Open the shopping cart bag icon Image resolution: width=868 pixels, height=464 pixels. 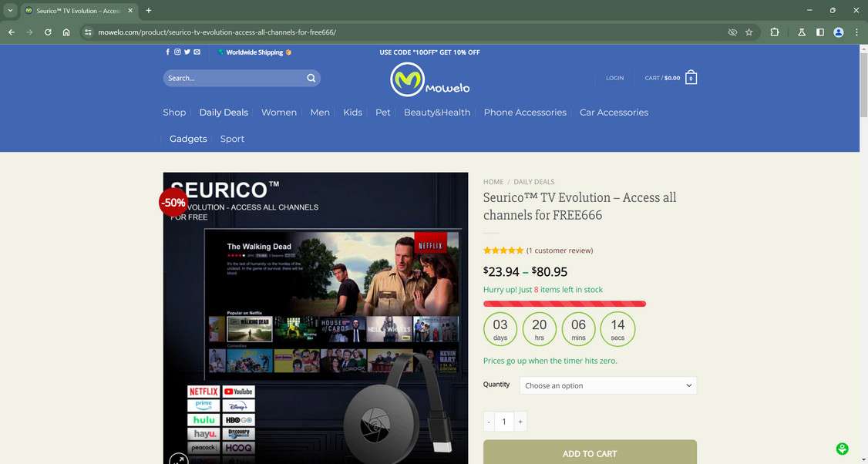click(691, 78)
